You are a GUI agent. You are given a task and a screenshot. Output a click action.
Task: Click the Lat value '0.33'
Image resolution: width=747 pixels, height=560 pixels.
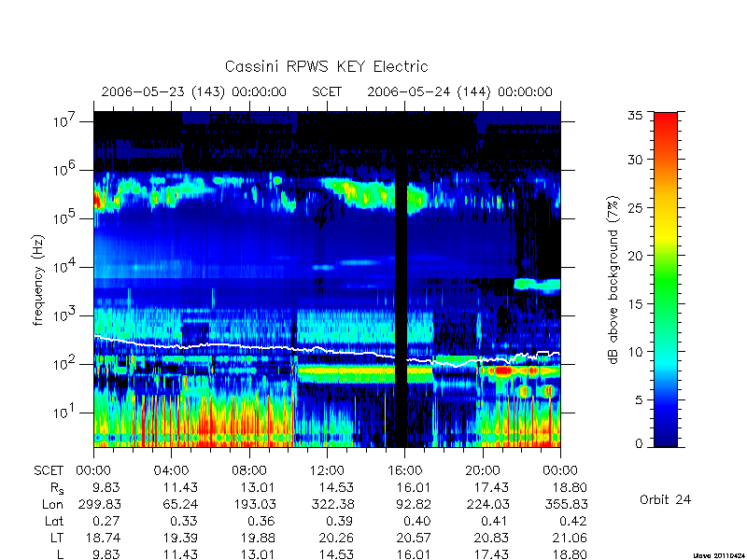(x=184, y=521)
